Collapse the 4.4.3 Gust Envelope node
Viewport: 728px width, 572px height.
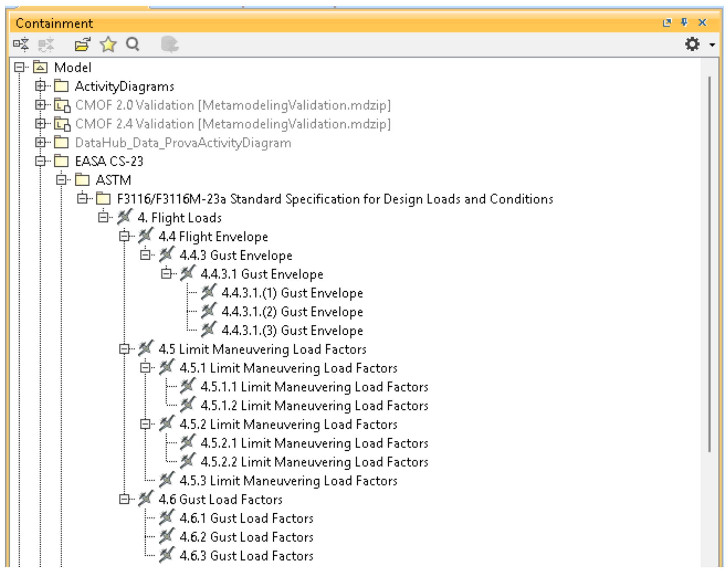point(145,255)
